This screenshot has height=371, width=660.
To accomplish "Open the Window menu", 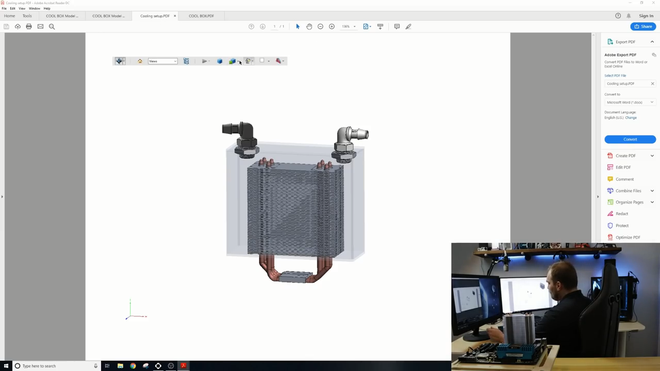I will [x=35, y=8].
